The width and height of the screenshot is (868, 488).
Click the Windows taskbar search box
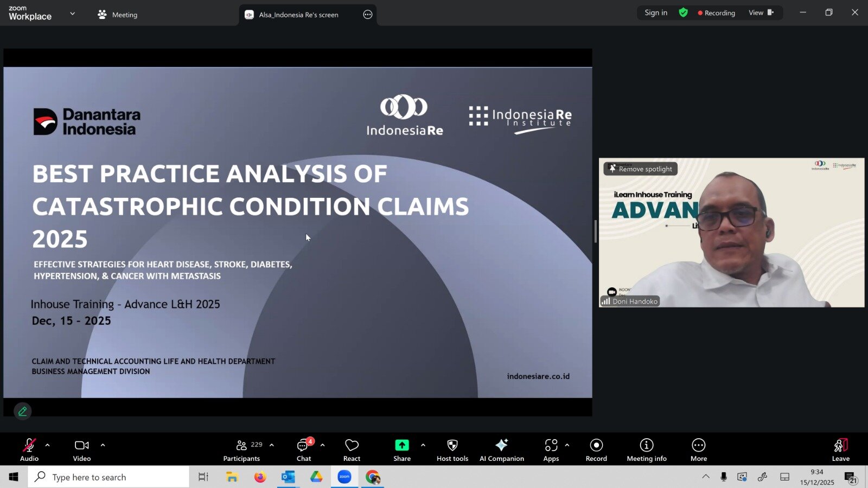[x=108, y=477]
